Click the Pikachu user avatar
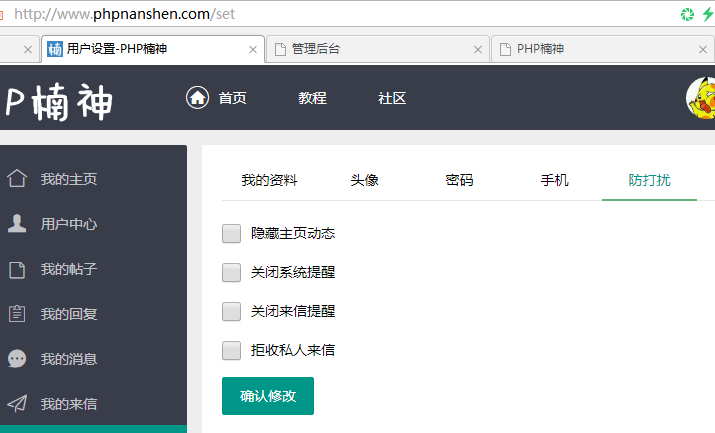The height and width of the screenshot is (433, 715). tap(701, 98)
